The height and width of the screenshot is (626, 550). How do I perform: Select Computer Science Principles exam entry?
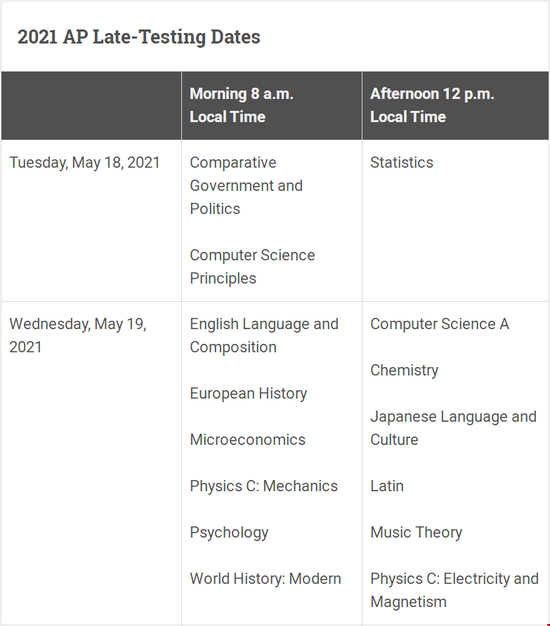click(252, 267)
